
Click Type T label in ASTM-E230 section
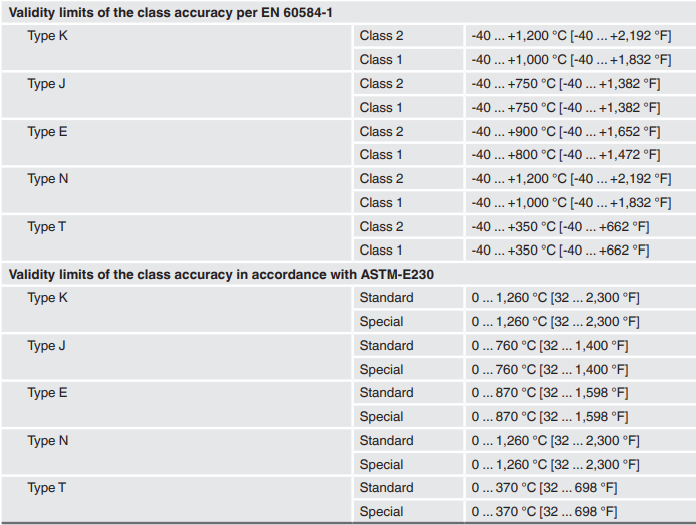[47, 488]
